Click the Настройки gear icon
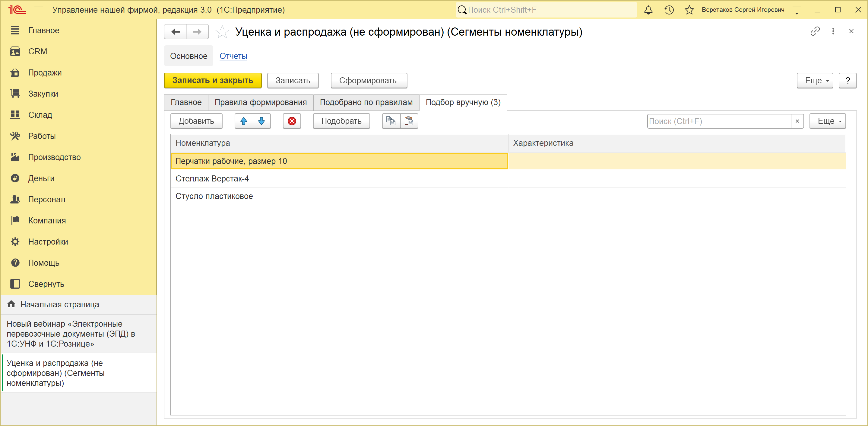 pyautogui.click(x=15, y=242)
